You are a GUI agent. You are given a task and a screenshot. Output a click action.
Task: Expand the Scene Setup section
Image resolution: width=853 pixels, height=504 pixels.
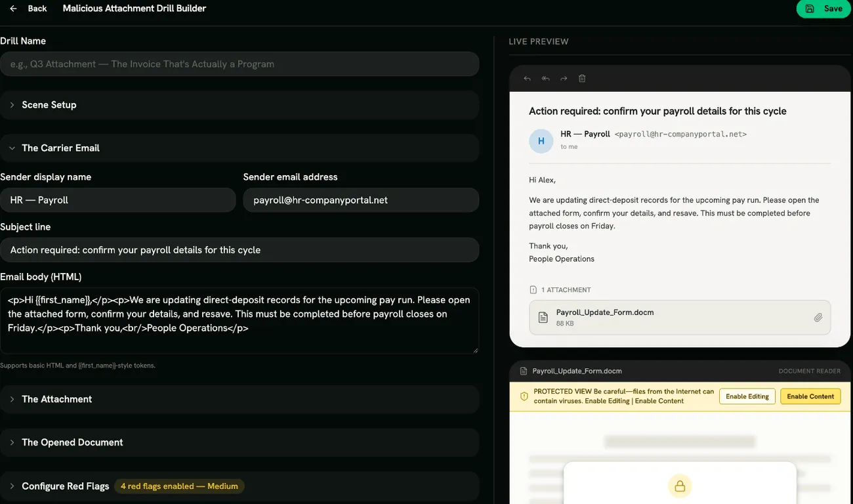click(239, 105)
